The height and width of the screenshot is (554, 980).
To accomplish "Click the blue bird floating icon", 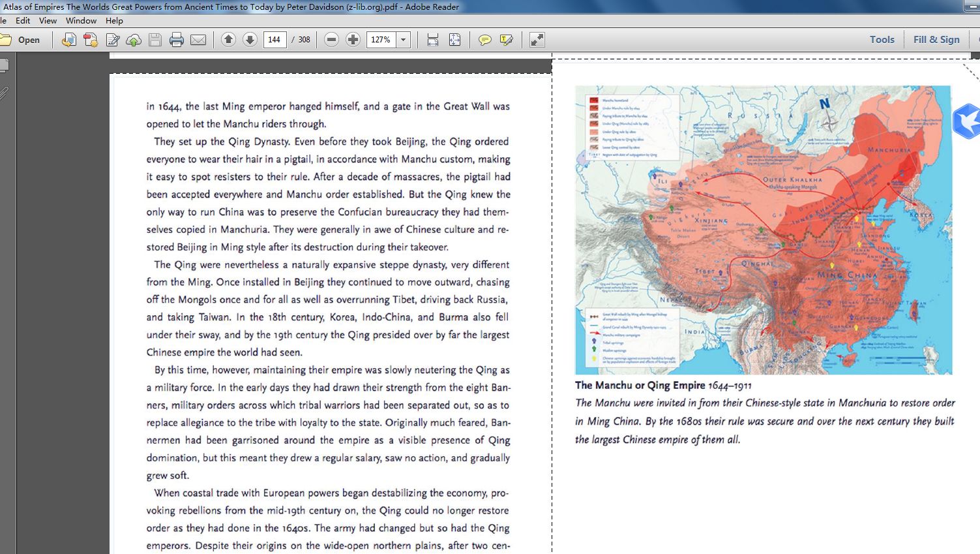I will tap(966, 121).
